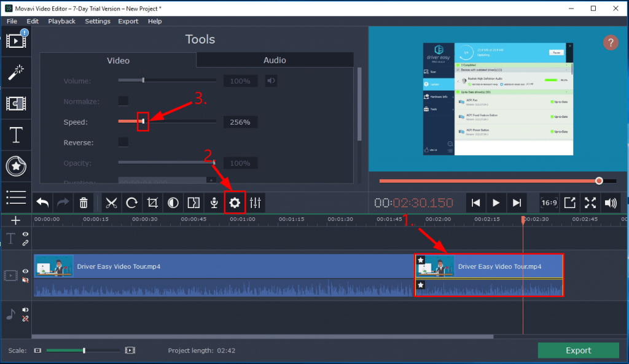Screen dimensions: 629x364
Task: Click the Tools panel vertical scrollbar
Action: point(359,104)
